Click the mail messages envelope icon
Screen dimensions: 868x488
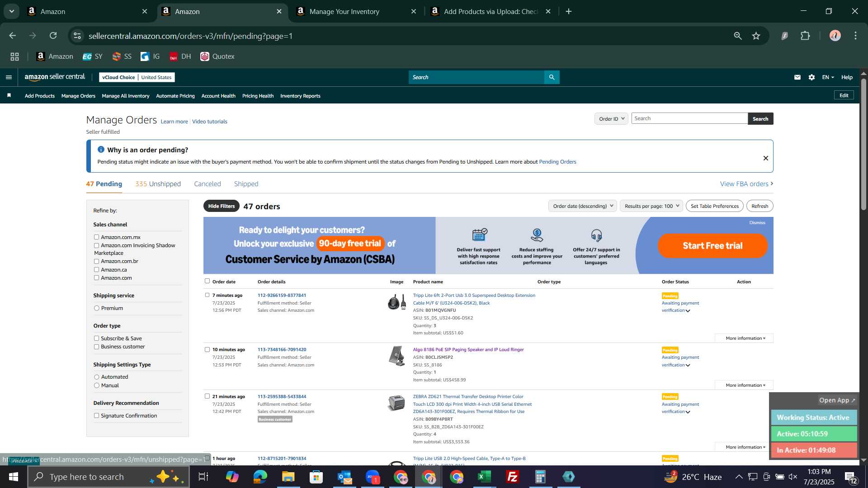click(797, 77)
